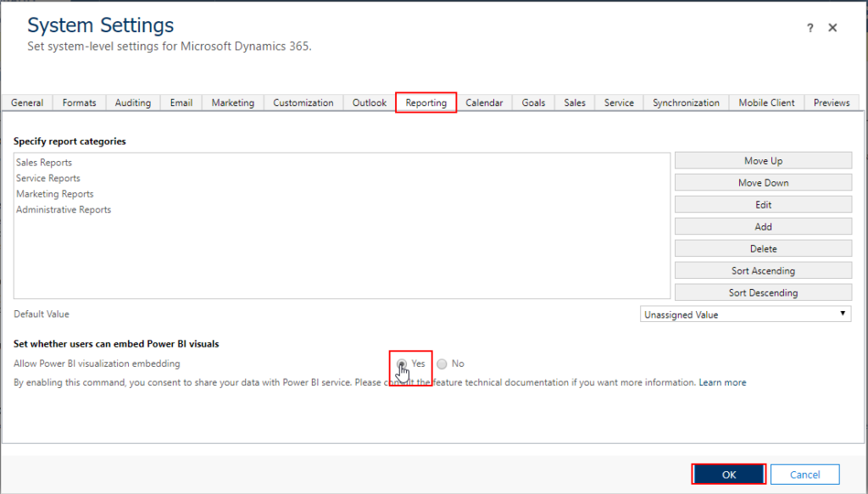Open the Learn more link
This screenshot has height=494, width=868.
click(722, 382)
